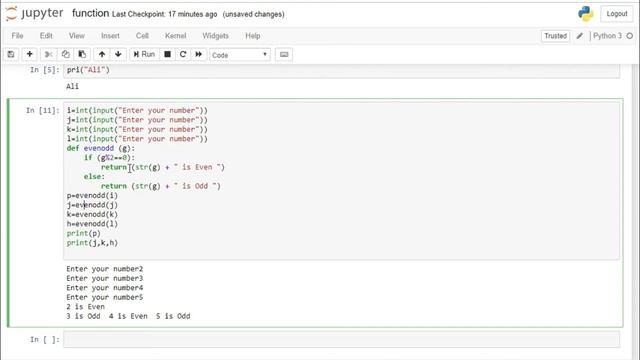The image size is (640, 360).
Task: Click the print(p) line
Action: tap(84, 233)
